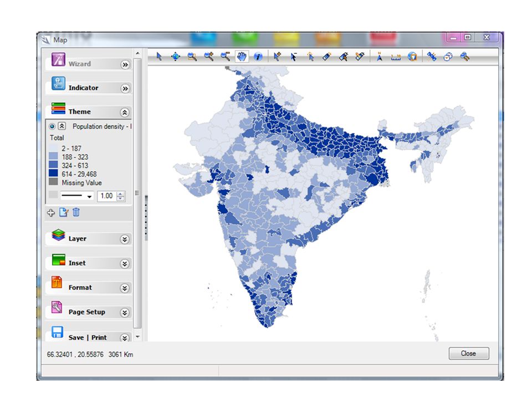Click the brush with bandage tool
Image resolution: width=532 pixels, height=399 pixels.
coord(360,57)
